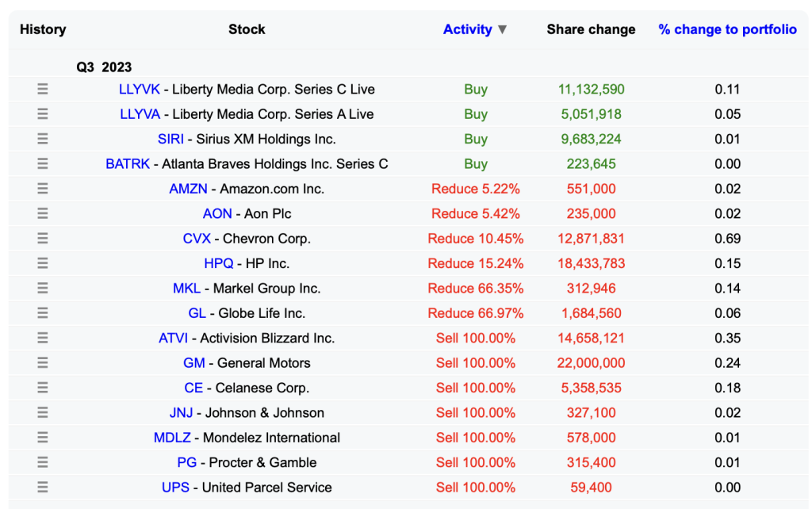Open the ATVI ticker link

[x=173, y=338]
